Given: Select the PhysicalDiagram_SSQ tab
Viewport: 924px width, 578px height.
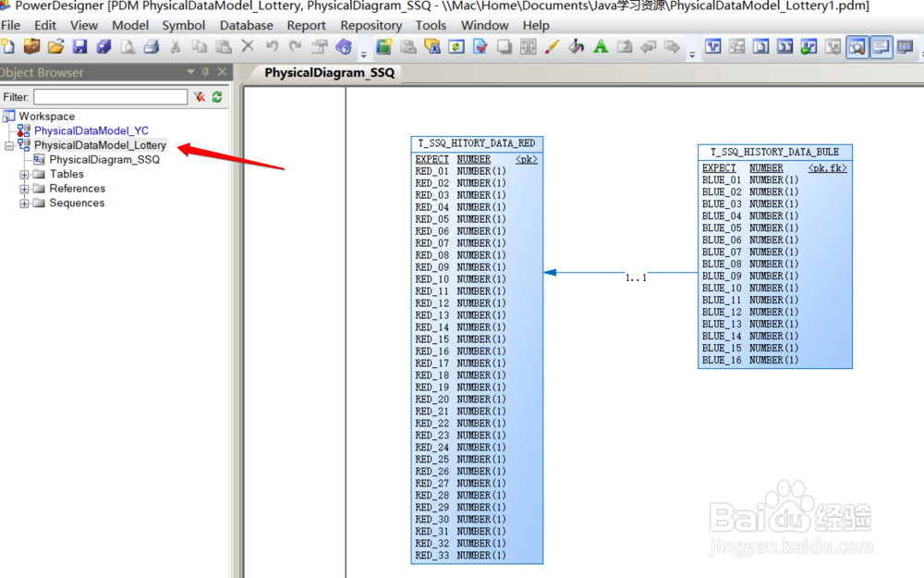Looking at the screenshot, I should [330, 72].
